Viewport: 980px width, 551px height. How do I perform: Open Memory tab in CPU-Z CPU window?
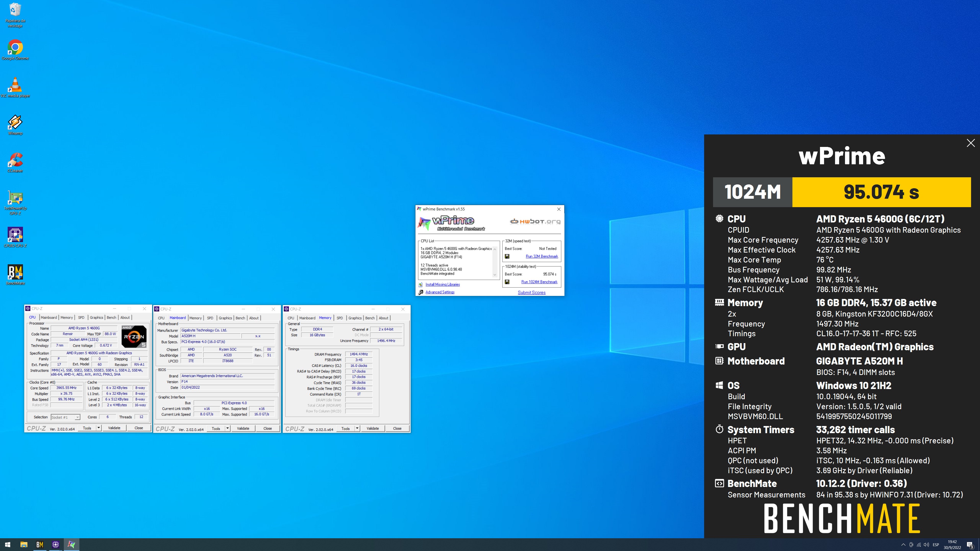click(x=67, y=318)
